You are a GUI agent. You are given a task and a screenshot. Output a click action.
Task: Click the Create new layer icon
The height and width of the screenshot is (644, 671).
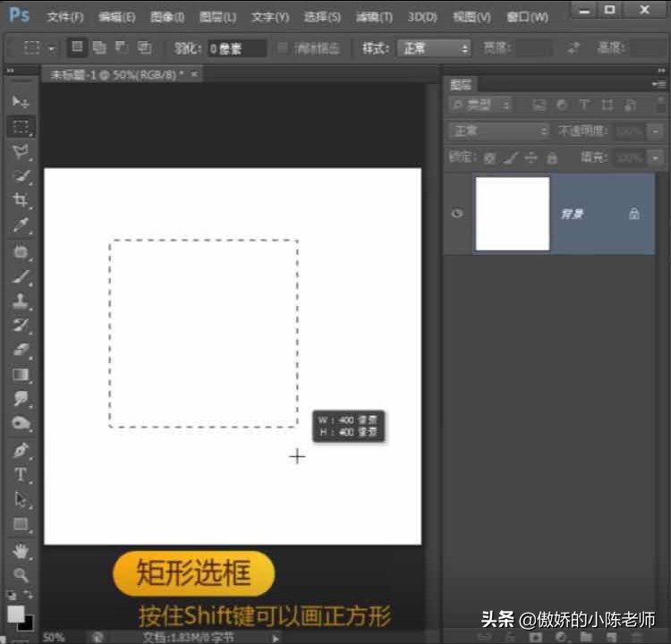[x=612, y=637]
